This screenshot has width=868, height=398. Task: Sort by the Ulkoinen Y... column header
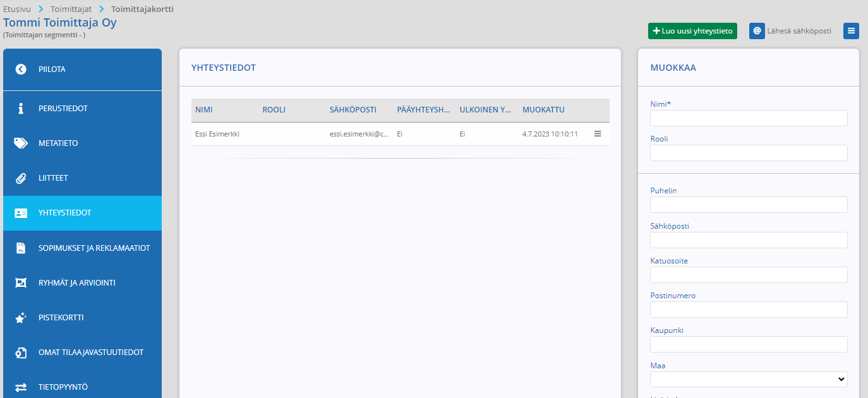(x=485, y=110)
